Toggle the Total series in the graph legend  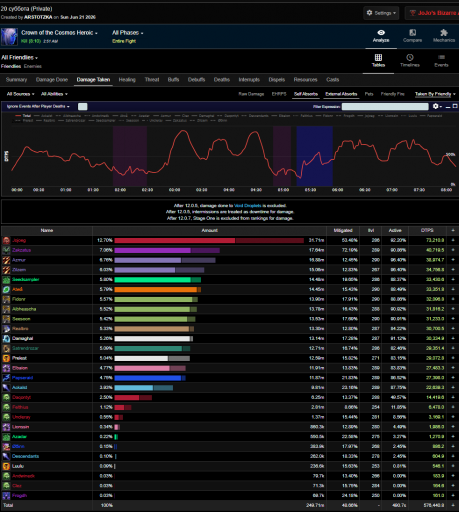23,116
